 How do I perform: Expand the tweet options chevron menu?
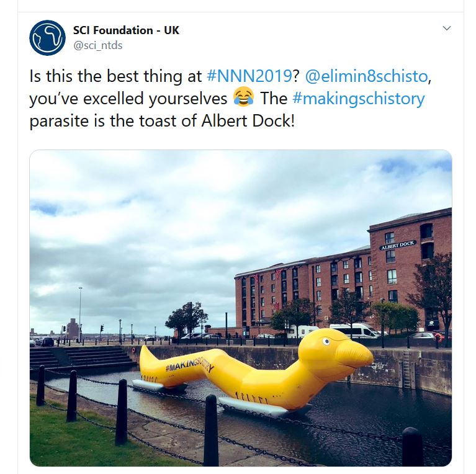coord(447,28)
